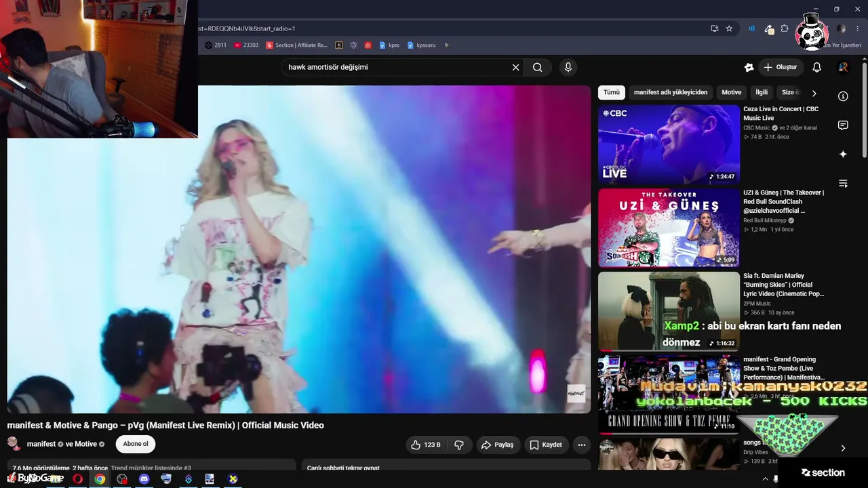The width and height of the screenshot is (868, 488).
Task: Open Discord from the taskbar
Action: 144,479
